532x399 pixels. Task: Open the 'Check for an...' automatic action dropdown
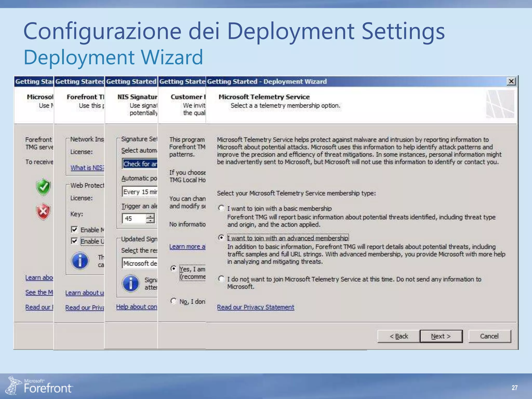140,164
